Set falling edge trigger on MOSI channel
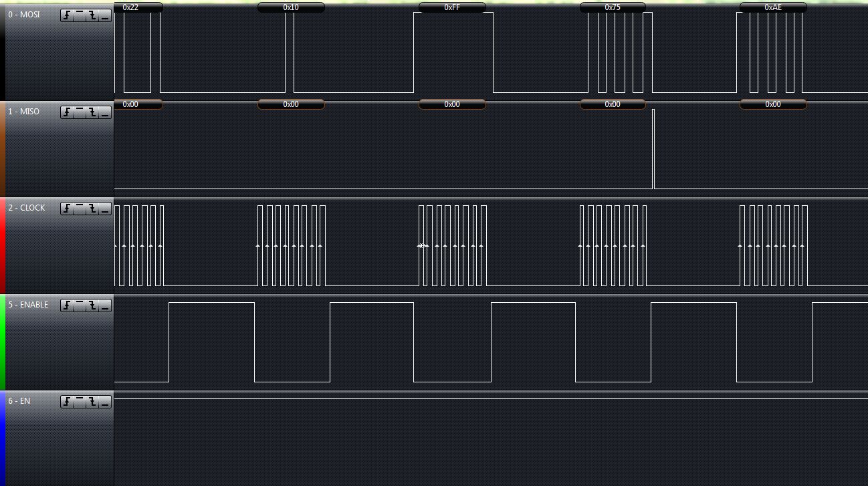Viewport: 868px width, 486px height. point(92,15)
